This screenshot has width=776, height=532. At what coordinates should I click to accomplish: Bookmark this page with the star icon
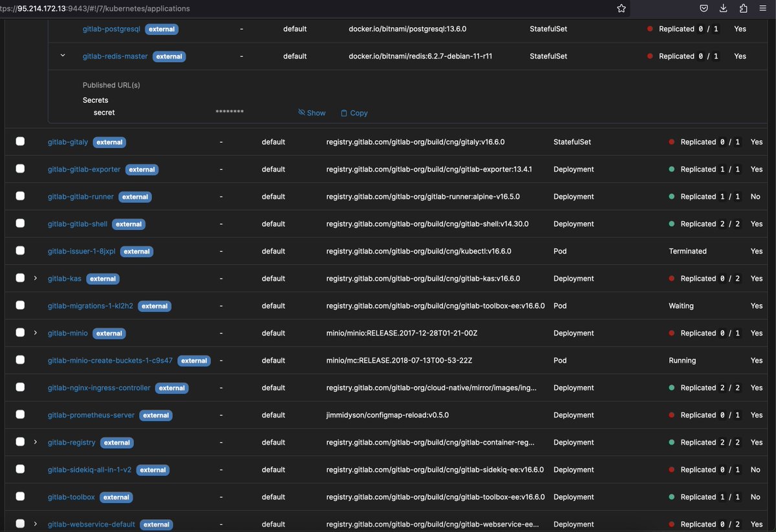pos(621,8)
